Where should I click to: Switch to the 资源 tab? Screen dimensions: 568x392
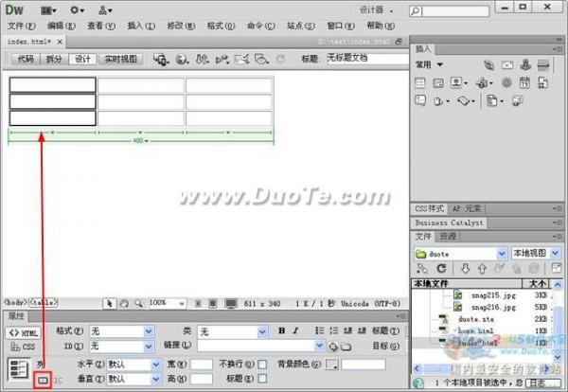(448, 237)
